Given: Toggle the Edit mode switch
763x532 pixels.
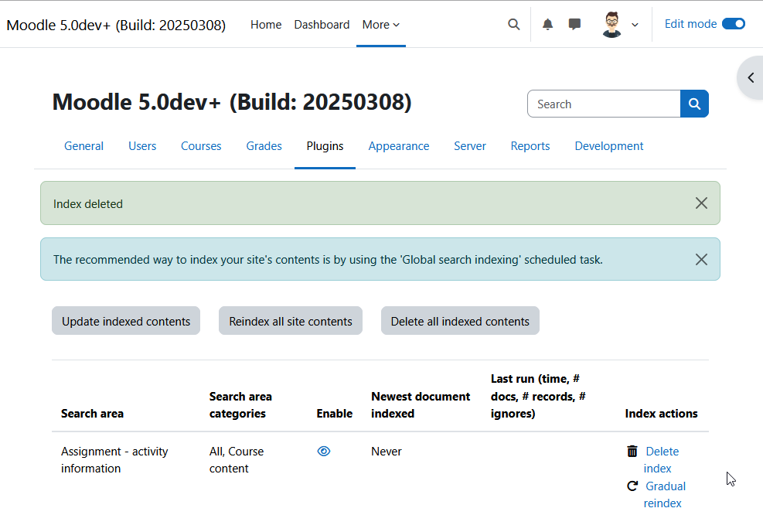Looking at the screenshot, I should coord(734,24).
